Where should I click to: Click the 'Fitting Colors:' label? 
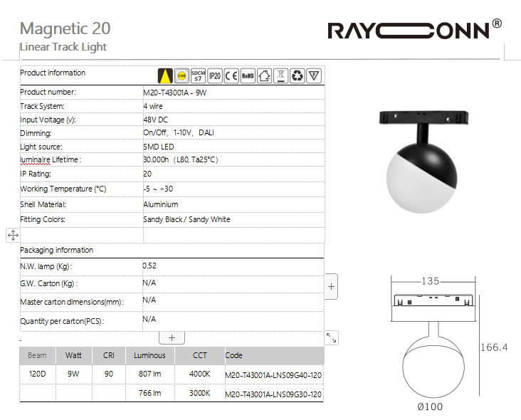[x=43, y=220]
